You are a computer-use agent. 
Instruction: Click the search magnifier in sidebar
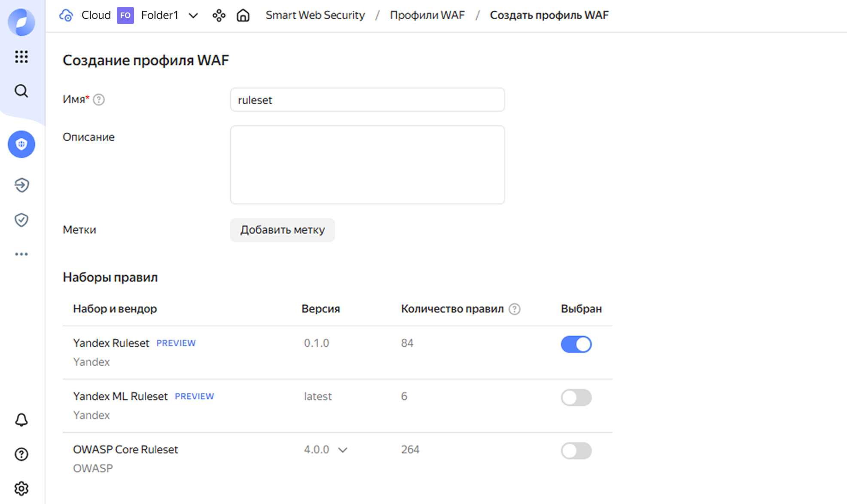pyautogui.click(x=21, y=91)
